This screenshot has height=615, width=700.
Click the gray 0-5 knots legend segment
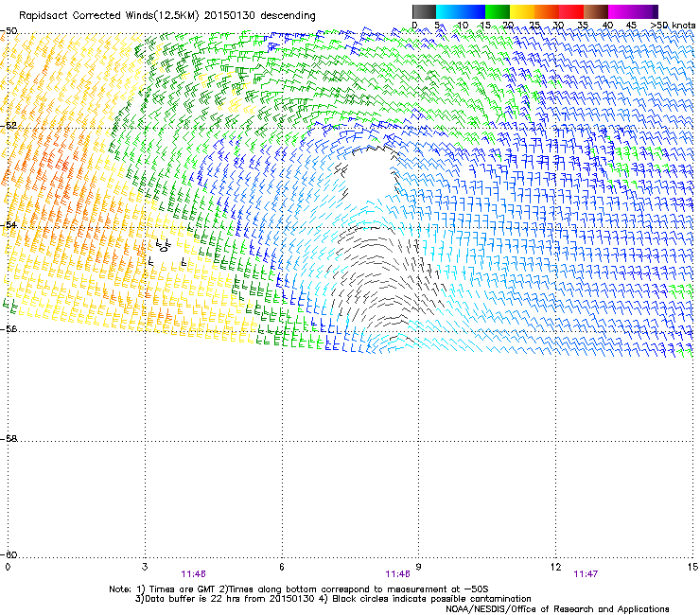click(x=424, y=11)
